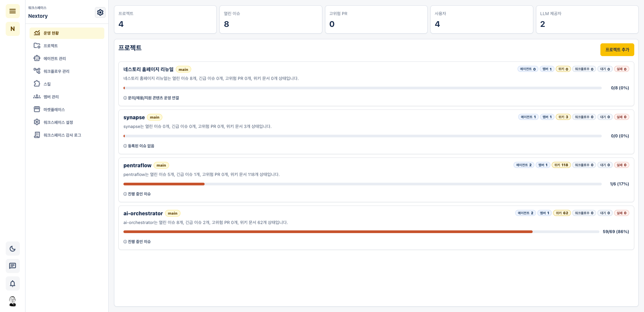Click 위키 62 badge on ai-orchestrator

click(x=562, y=213)
